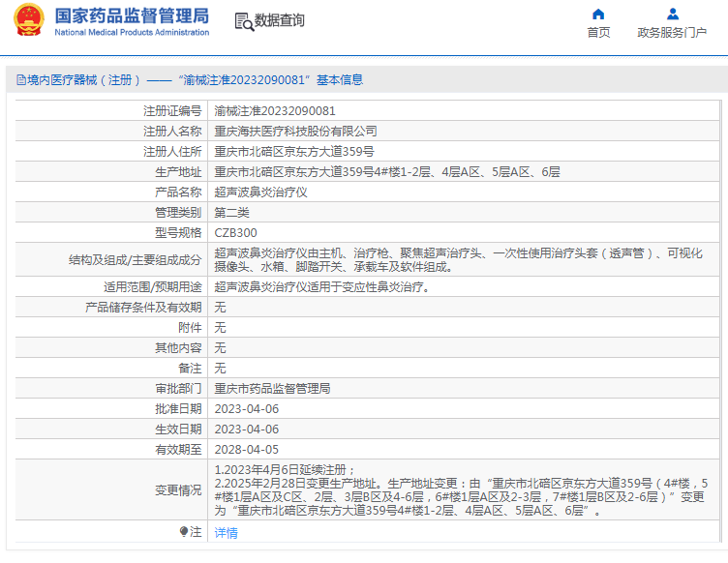728x563 pixels.
Task: Click the 首页 home icon
Action: [598, 15]
